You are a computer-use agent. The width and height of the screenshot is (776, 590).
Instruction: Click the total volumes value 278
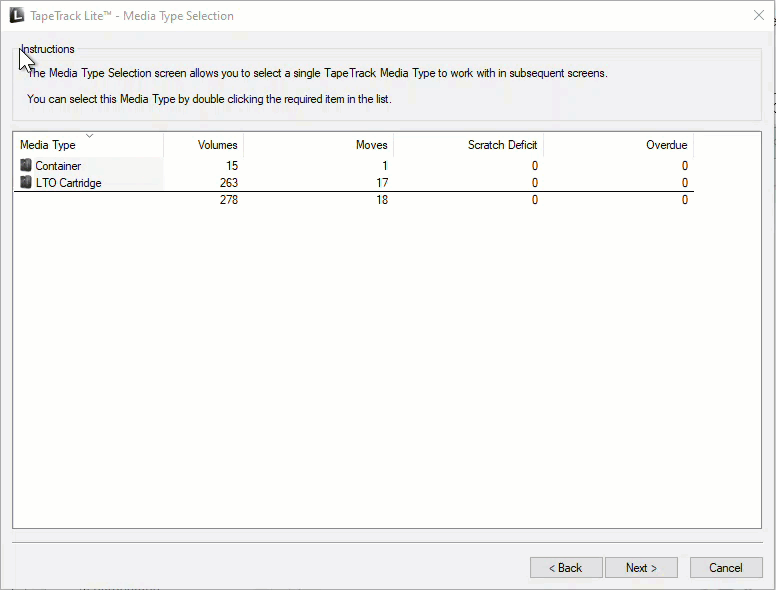pos(229,199)
